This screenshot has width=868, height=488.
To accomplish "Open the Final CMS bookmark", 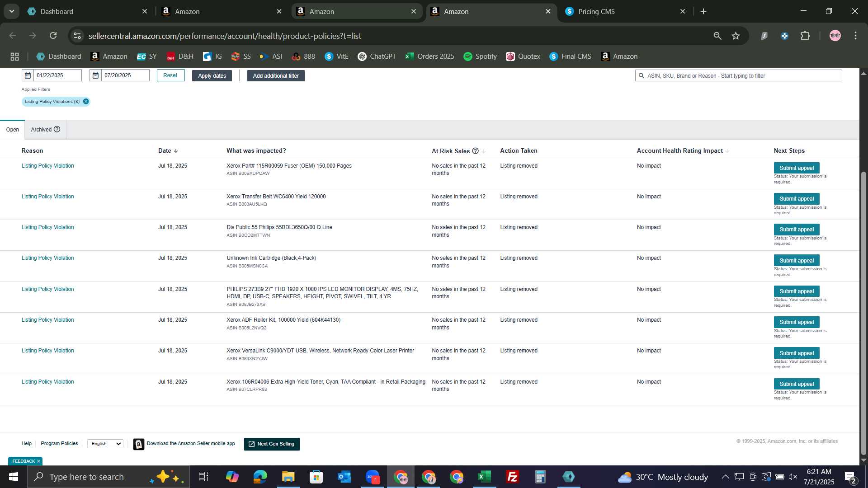I will coord(571,56).
